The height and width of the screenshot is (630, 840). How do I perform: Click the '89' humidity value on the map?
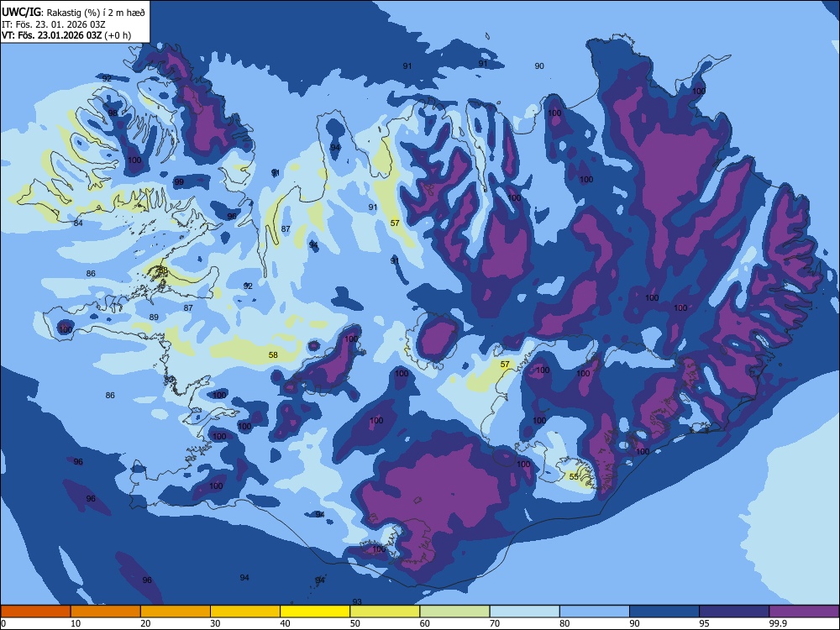(x=154, y=318)
